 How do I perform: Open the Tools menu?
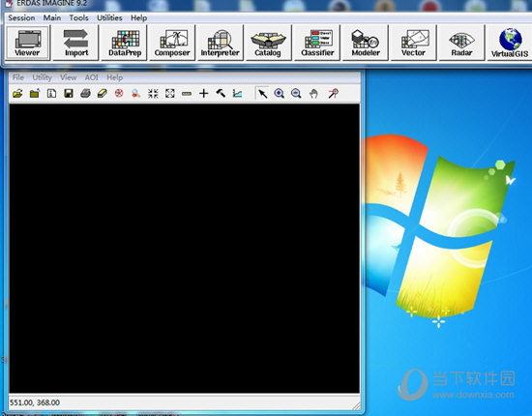(x=78, y=18)
